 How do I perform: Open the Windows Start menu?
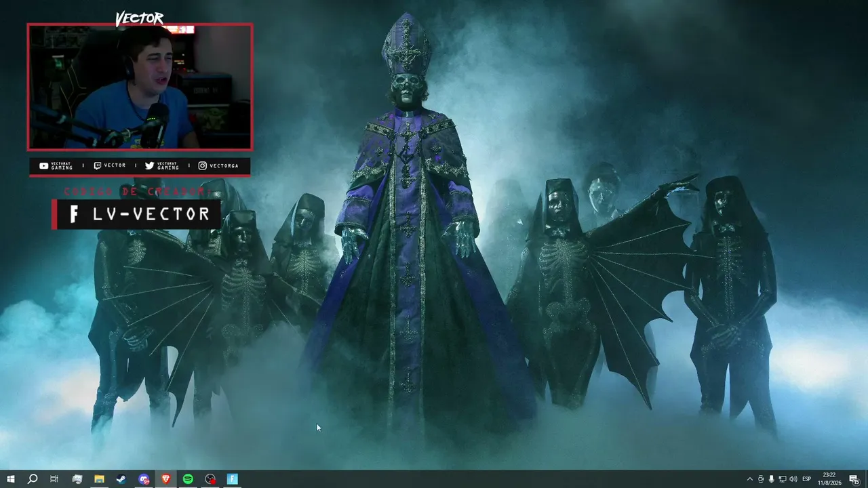coord(11,479)
